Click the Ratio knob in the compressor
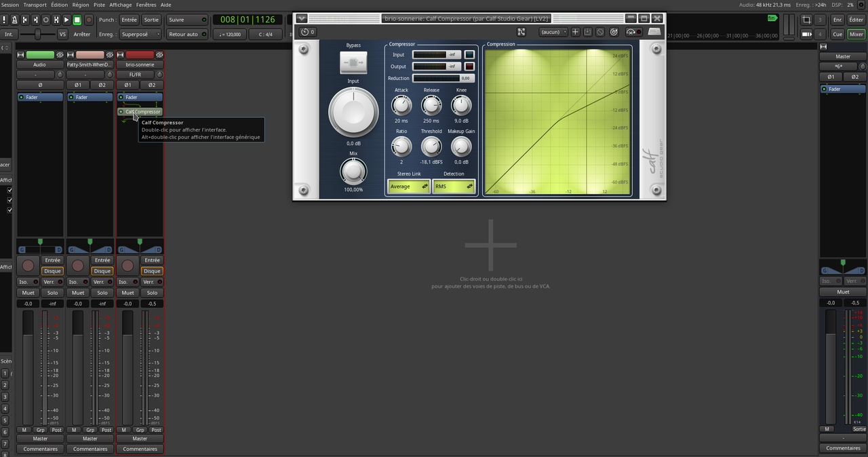The image size is (868, 457). click(401, 146)
